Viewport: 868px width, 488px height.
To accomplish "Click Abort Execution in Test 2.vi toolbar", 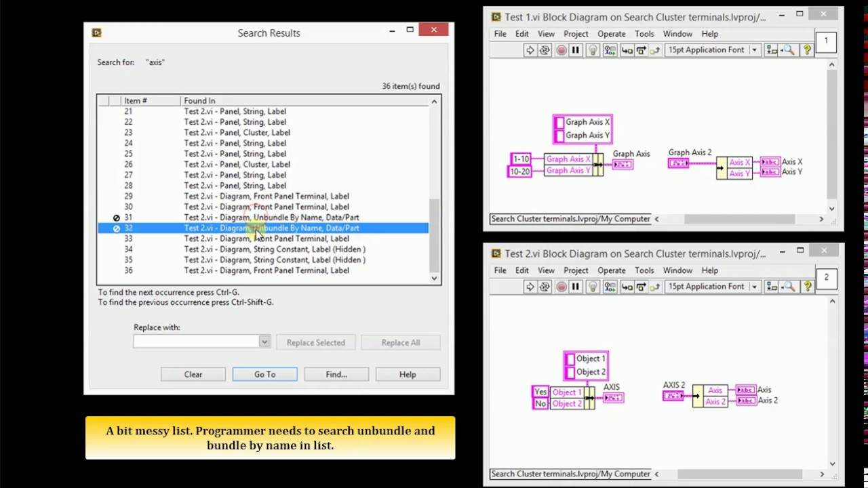I will coord(561,287).
